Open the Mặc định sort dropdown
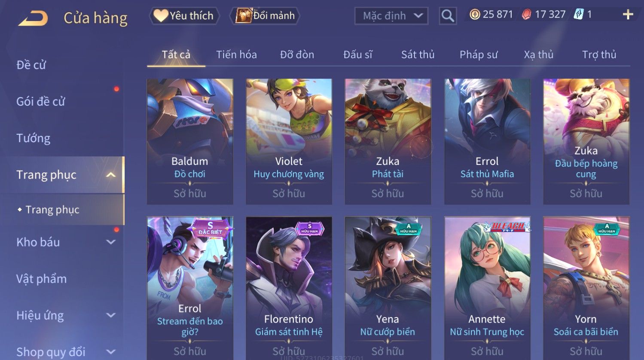The width and height of the screenshot is (644, 360). click(x=391, y=16)
